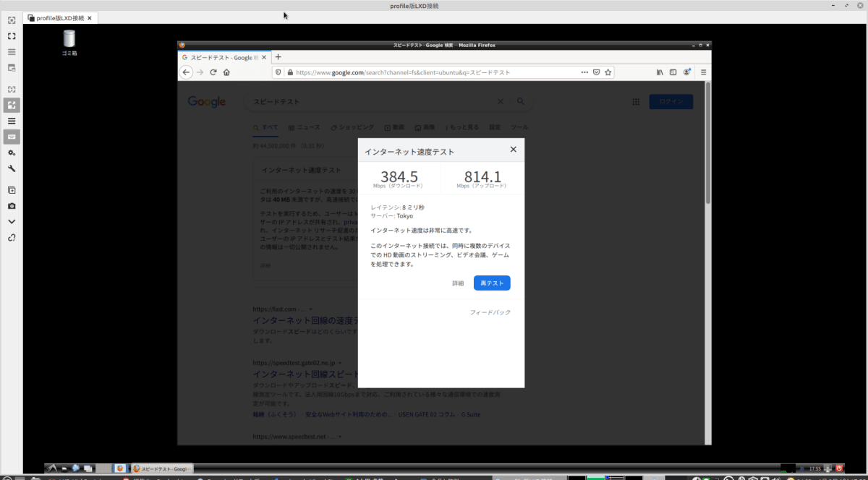Toggle Firefox sidebar icon

click(673, 72)
